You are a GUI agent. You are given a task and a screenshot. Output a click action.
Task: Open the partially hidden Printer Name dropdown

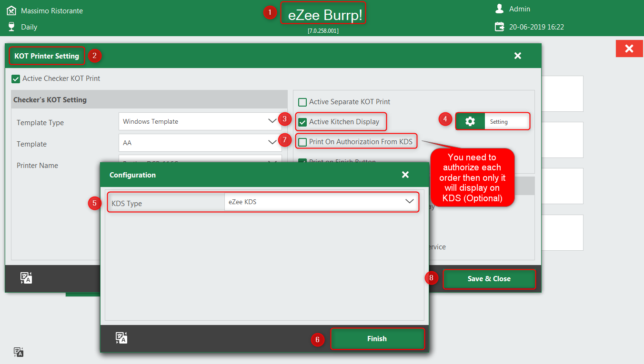coord(200,159)
